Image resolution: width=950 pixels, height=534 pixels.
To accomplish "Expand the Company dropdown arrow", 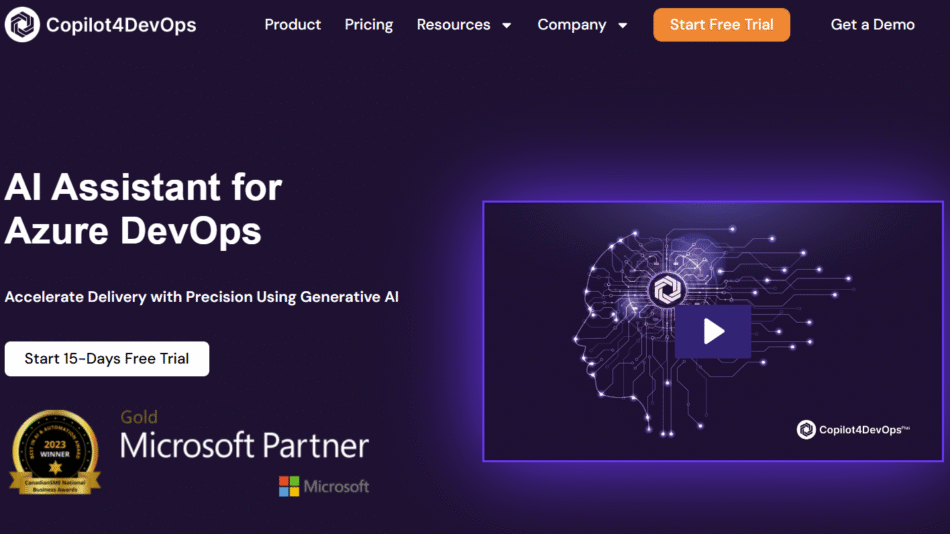I will 622,25.
